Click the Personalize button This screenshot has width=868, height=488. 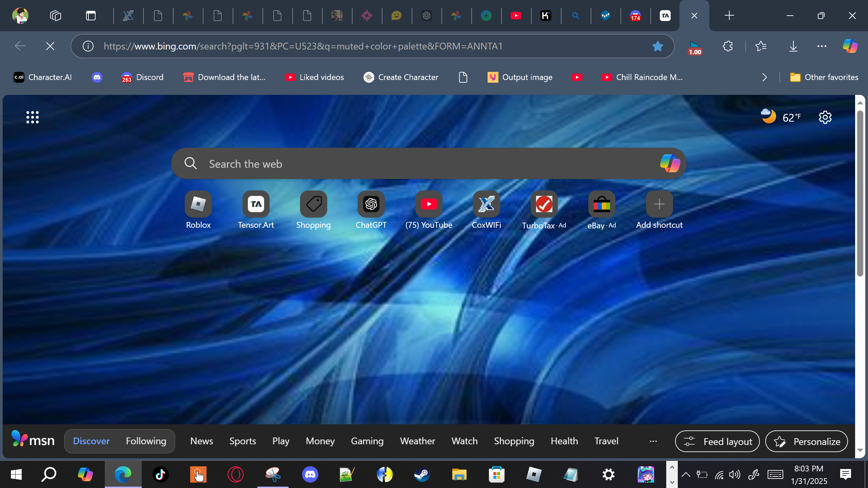click(x=807, y=441)
